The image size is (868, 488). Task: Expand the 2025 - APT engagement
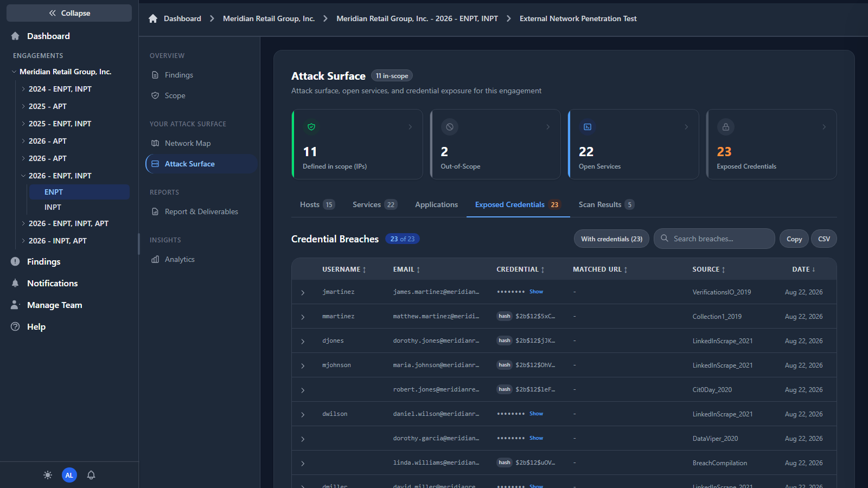tap(23, 106)
